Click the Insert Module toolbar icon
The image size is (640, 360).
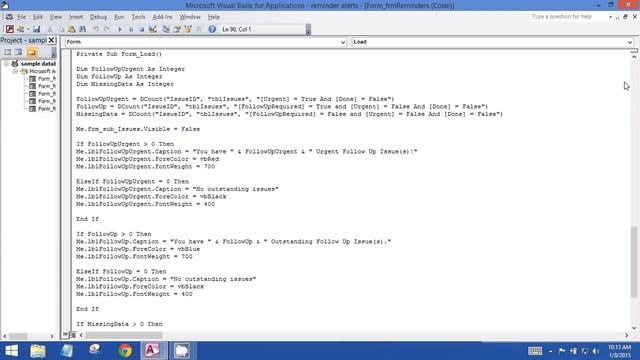[x=20, y=29]
